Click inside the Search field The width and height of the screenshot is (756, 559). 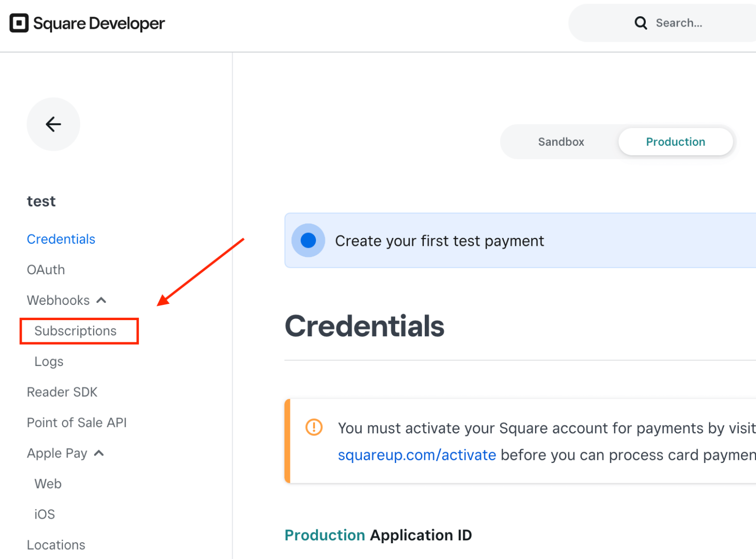click(689, 23)
